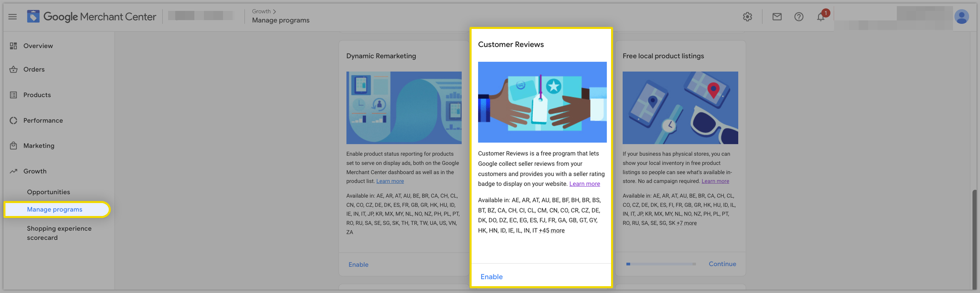Open Learn more in Customer Reviews card
980x293 pixels.
point(584,184)
